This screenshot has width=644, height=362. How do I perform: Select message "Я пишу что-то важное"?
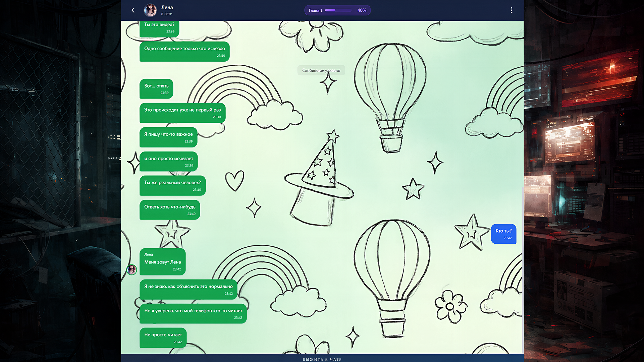coord(168,137)
